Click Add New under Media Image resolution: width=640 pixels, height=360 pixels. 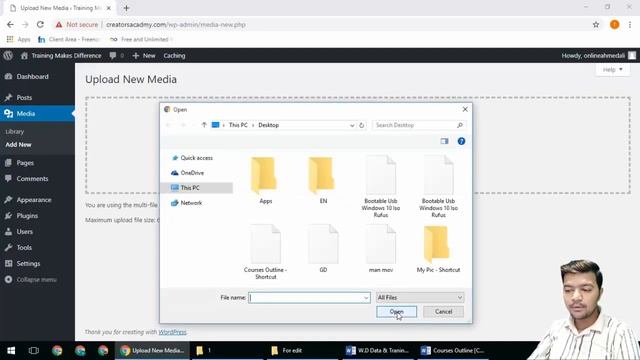coord(18,144)
